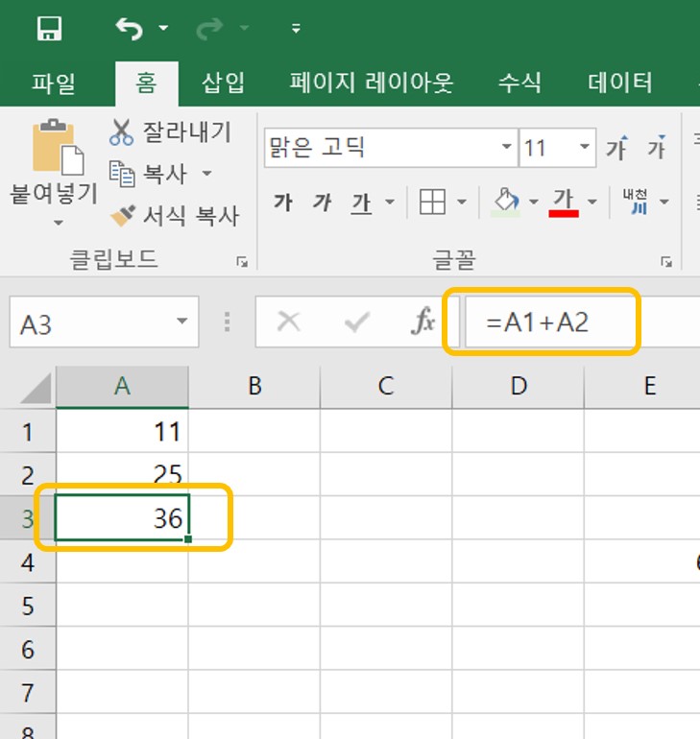Viewport: 700px width, 739px height.
Task: Open the 글꼴 group dialog launcher
Action: point(666,262)
